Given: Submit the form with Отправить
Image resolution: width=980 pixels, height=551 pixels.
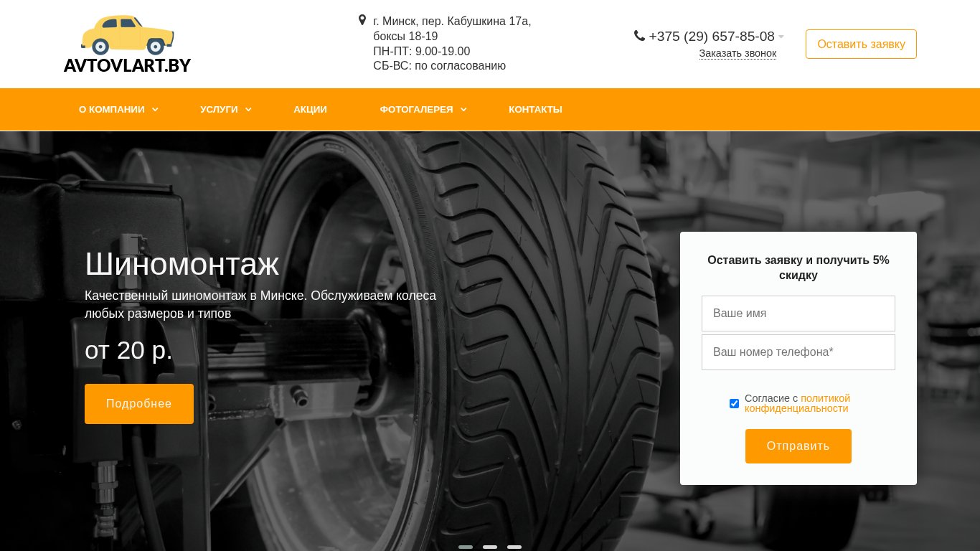Looking at the screenshot, I should pyautogui.click(x=798, y=446).
